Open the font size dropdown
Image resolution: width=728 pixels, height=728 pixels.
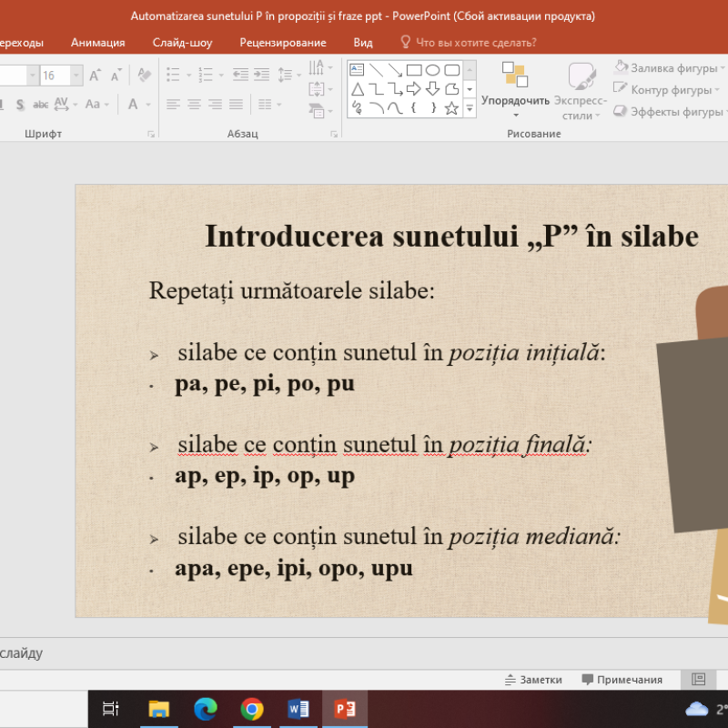tap(75, 76)
